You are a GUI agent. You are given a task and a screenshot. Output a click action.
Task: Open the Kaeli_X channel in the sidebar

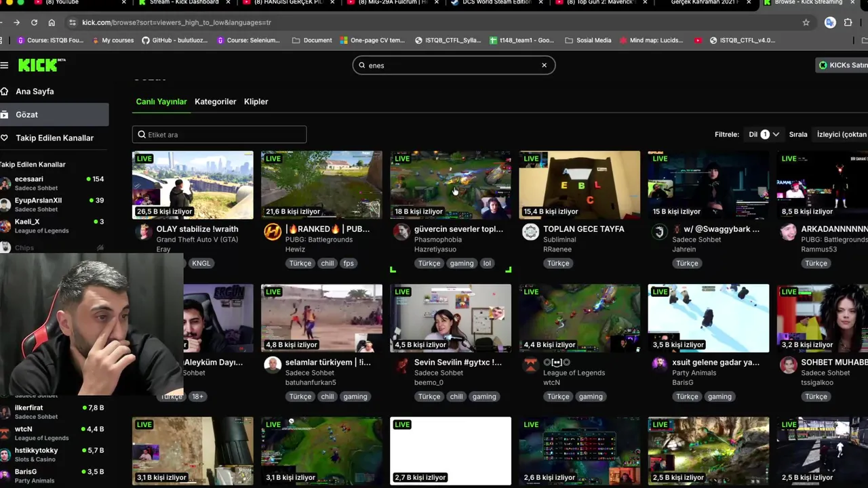click(x=53, y=226)
